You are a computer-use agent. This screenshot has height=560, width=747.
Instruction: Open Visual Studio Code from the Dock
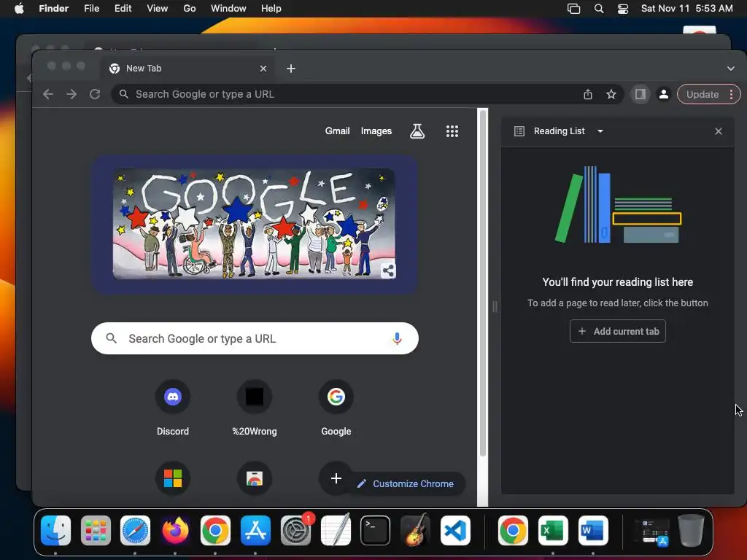pyautogui.click(x=455, y=531)
